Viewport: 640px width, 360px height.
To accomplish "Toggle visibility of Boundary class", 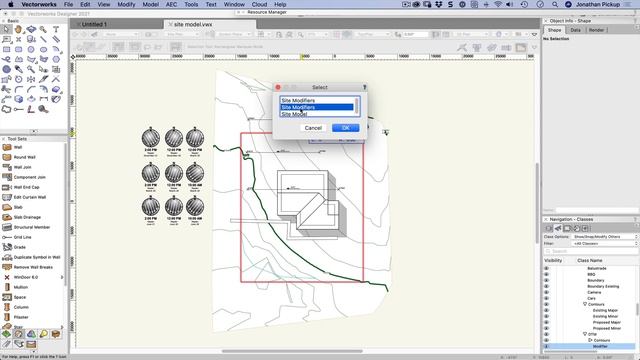I will pyautogui.click(x=547, y=280).
